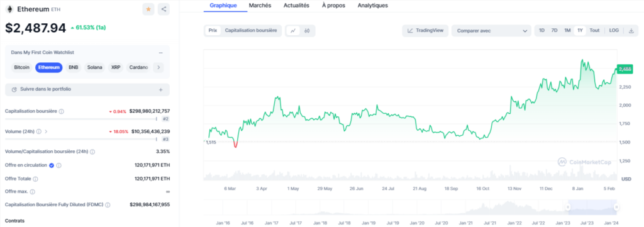Click info icon beside Capitalisation Boursière Fully Diluted
644x227 pixels.
pyautogui.click(x=107, y=204)
